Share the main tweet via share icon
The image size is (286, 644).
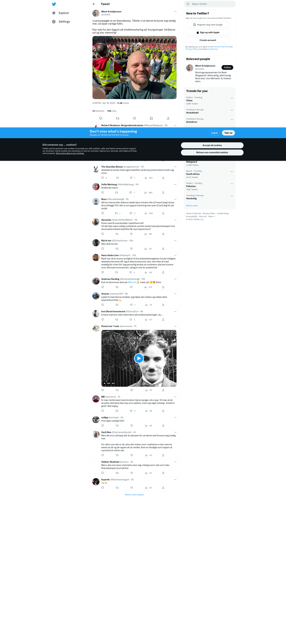point(168,118)
